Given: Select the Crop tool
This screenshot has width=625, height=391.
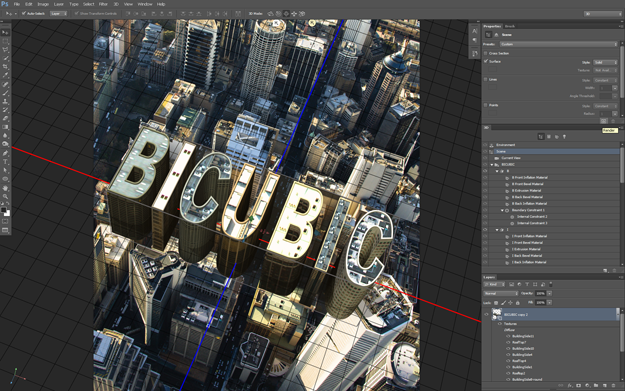Looking at the screenshot, I should pos(5,67).
